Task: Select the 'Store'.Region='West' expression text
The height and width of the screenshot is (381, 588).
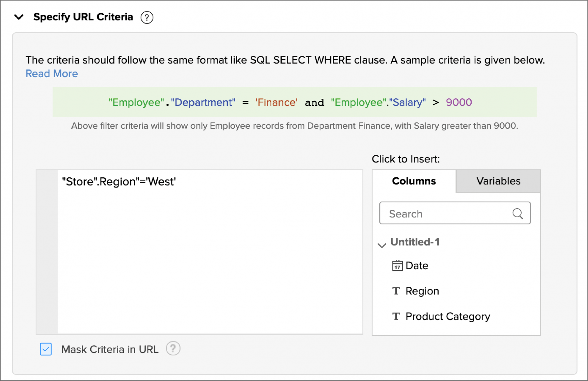Action: coord(118,182)
